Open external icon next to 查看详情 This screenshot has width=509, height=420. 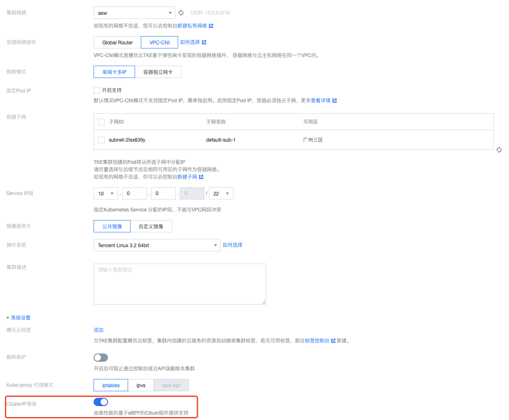(x=335, y=101)
